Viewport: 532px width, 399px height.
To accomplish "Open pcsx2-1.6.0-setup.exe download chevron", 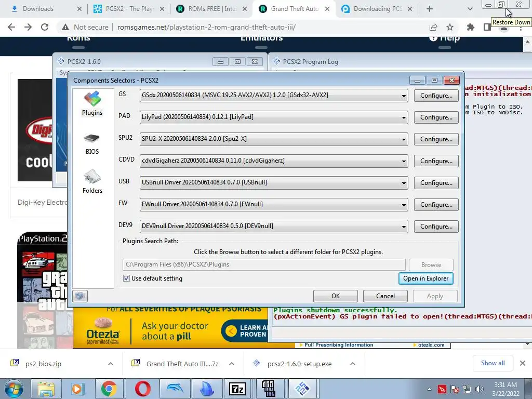I will [x=353, y=364].
